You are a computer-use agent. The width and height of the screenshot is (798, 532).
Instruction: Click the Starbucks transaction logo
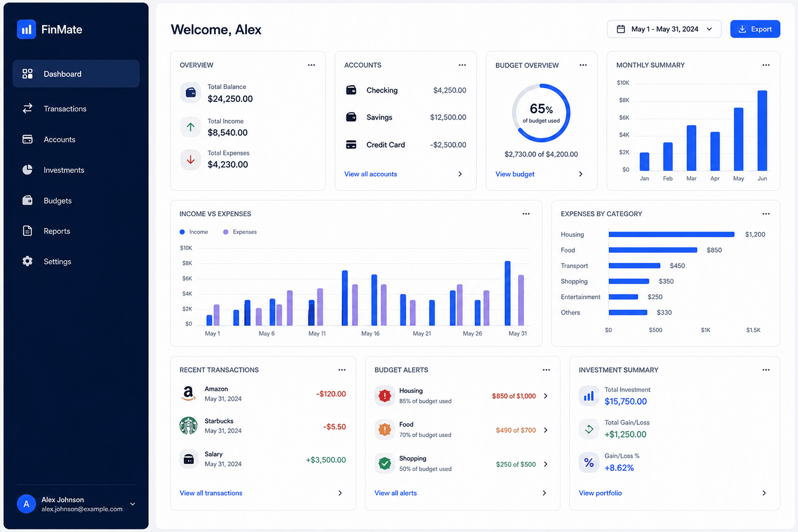[188, 426]
